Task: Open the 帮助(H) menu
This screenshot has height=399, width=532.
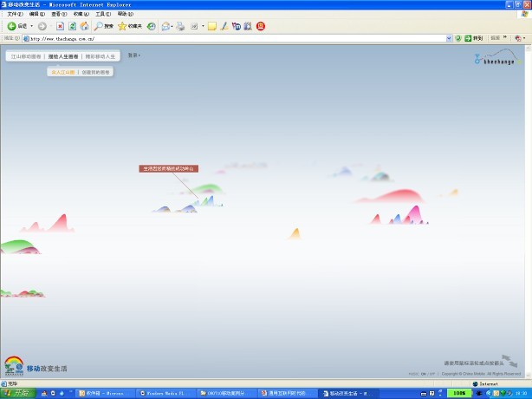Action: (x=125, y=14)
